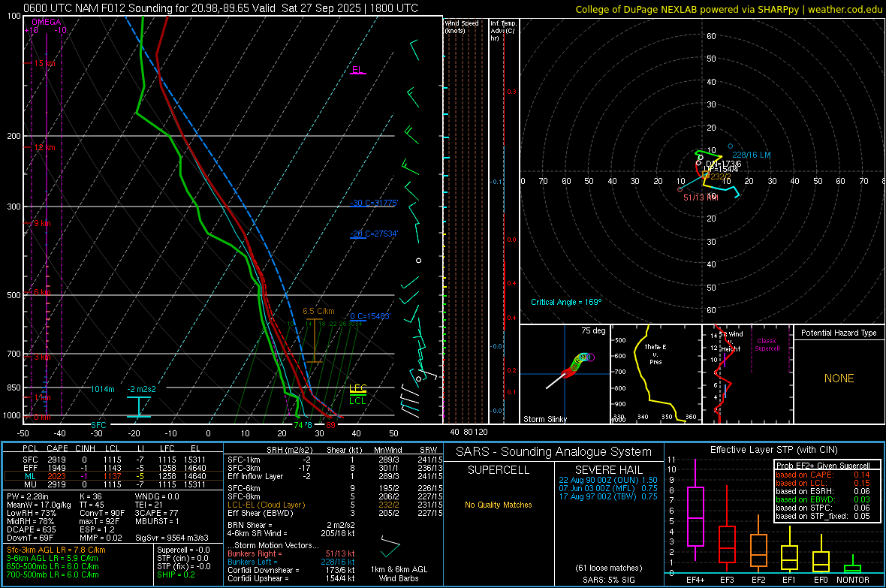Select the yellow LFC level label
Screen dimensions: 886x588
pyautogui.click(x=358, y=387)
